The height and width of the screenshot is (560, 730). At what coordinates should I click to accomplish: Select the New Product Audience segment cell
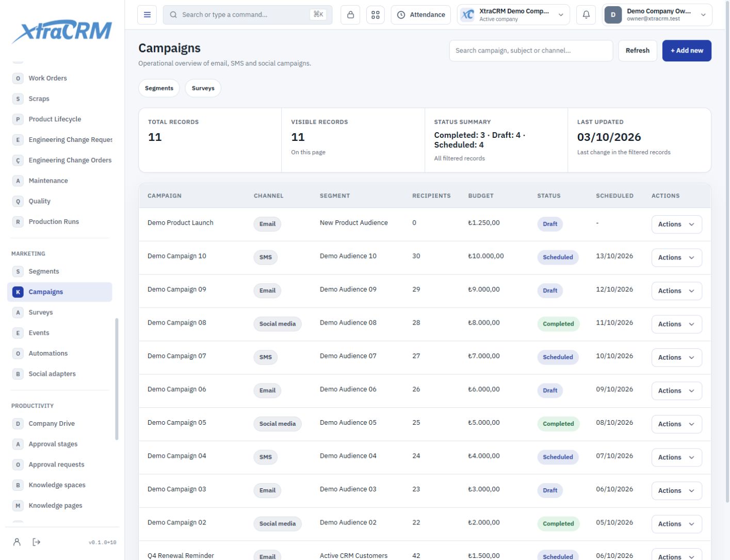pyautogui.click(x=354, y=223)
